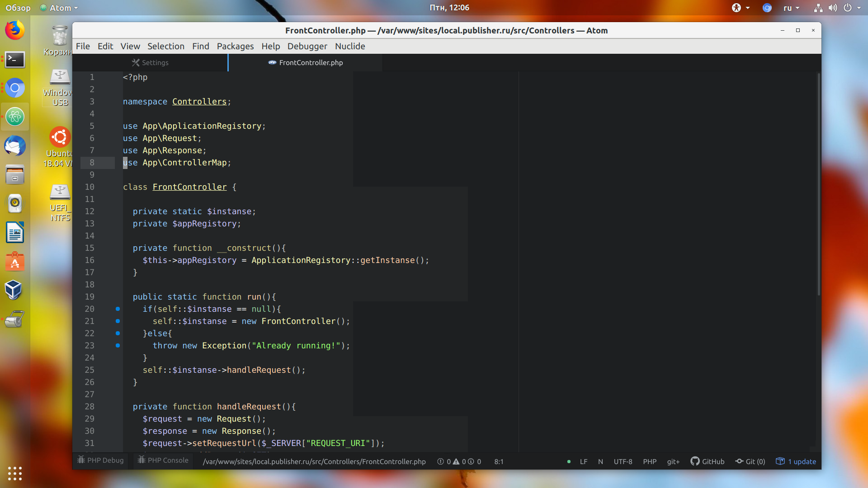Toggle the breakpoint dot on line 21
868x488 pixels.
(x=118, y=321)
